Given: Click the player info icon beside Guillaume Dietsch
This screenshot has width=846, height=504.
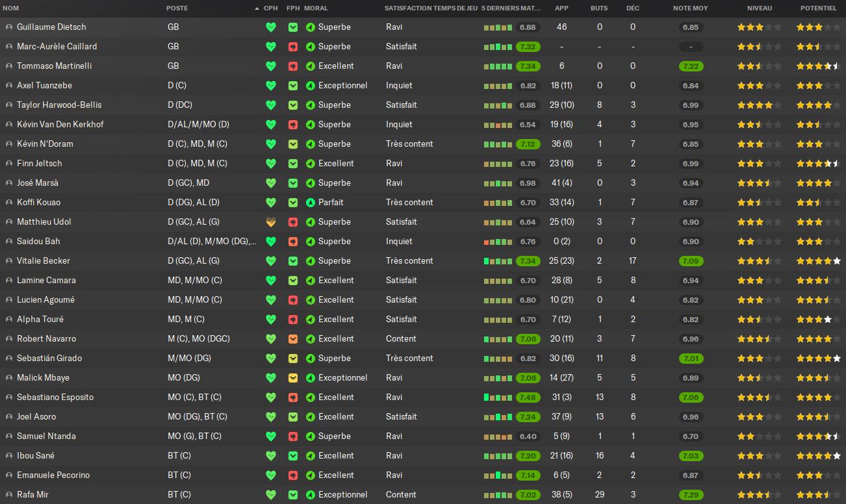Looking at the screenshot, I should 9,27.
